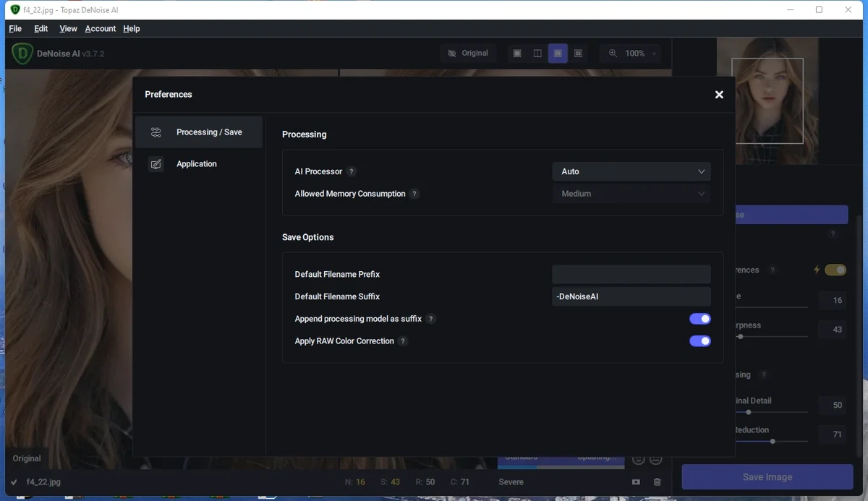Click the Default Filename Suffix field

(631, 296)
